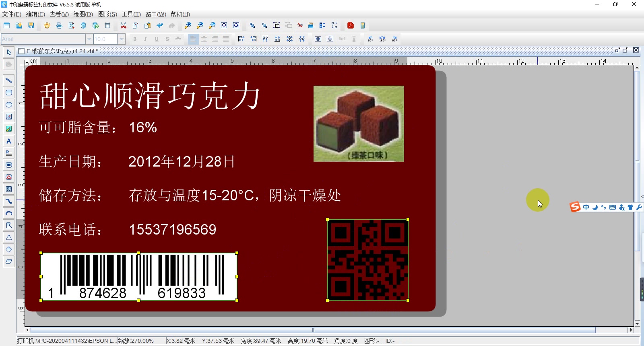This screenshot has width=644, height=346.
Task: Rotate object 180 degrees
Action: tap(382, 39)
